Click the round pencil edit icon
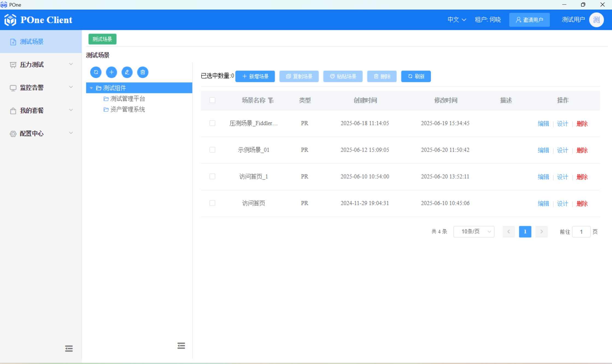The height and width of the screenshot is (364, 612). click(127, 72)
